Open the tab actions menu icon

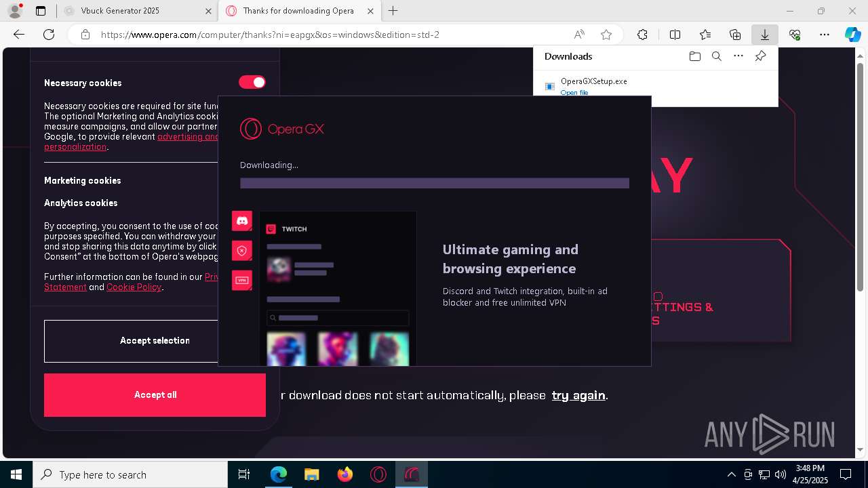41,11
